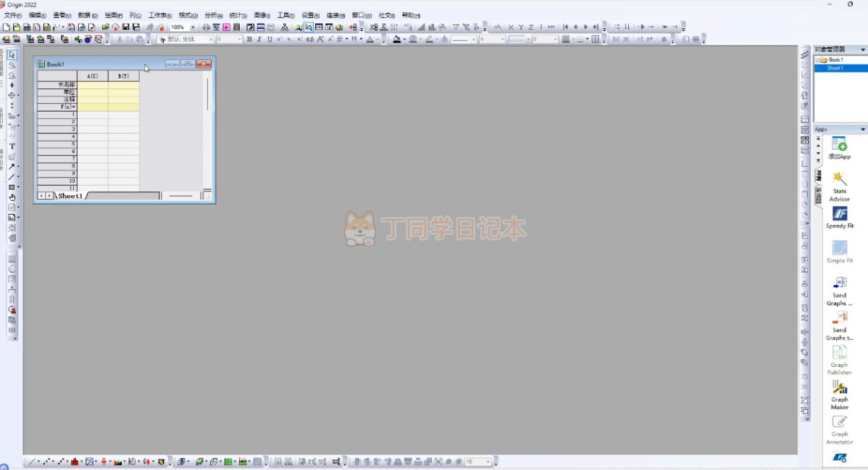The width and height of the screenshot is (868, 470).
Task: Click the Set as Z column icon
Action: 531,27
